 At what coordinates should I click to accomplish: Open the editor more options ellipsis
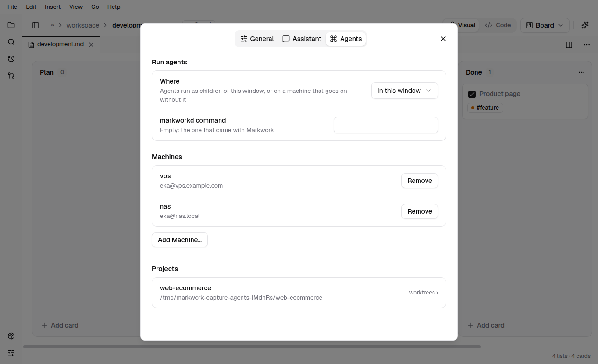pos(587,45)
